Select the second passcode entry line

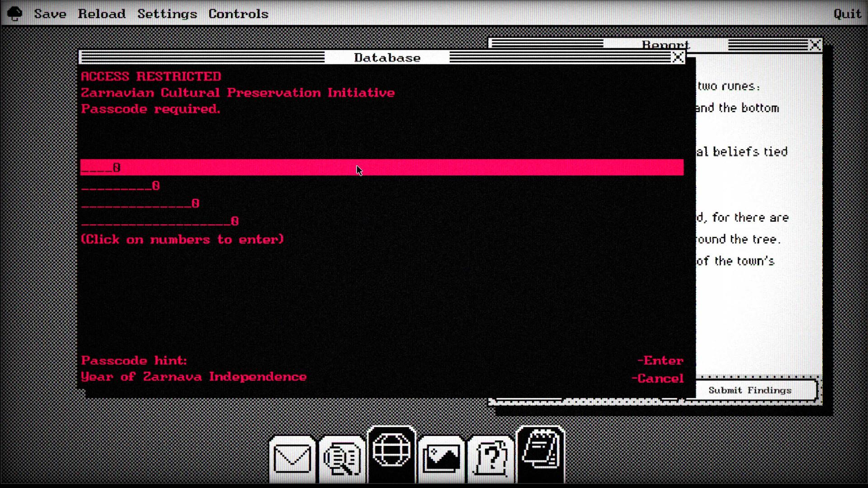(120, 185)
